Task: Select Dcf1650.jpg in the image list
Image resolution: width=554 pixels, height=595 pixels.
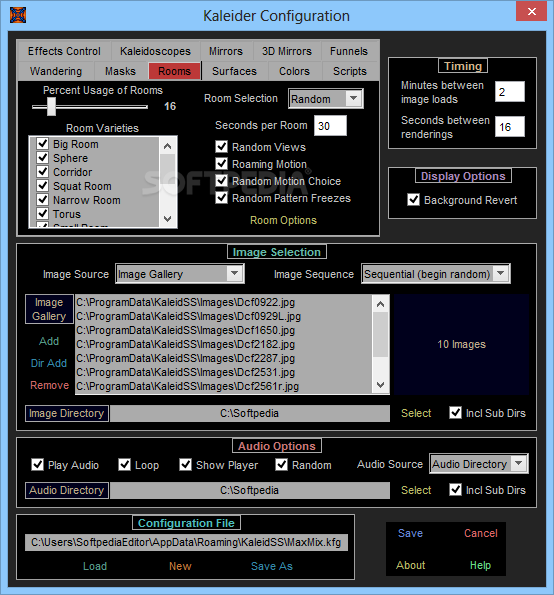Action: point(224,330)
